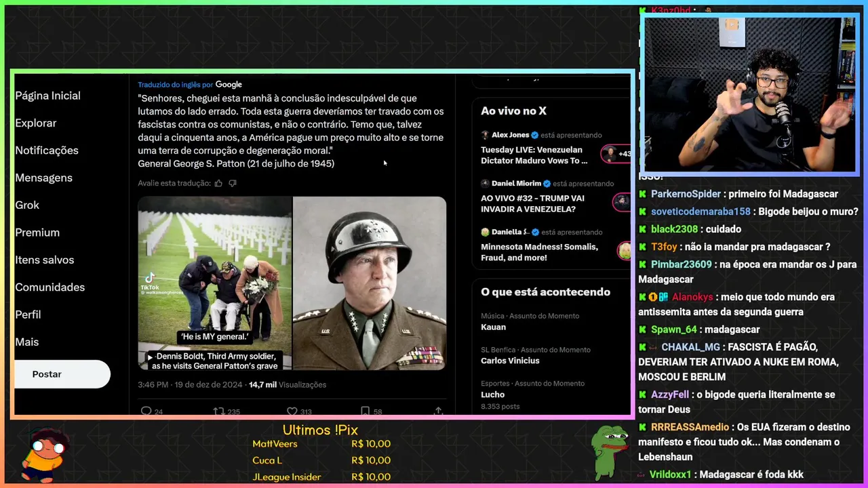Click chat username soveticodemaraba158
Viewport: 868px width, 488px height.
click(x=701, y=211)
